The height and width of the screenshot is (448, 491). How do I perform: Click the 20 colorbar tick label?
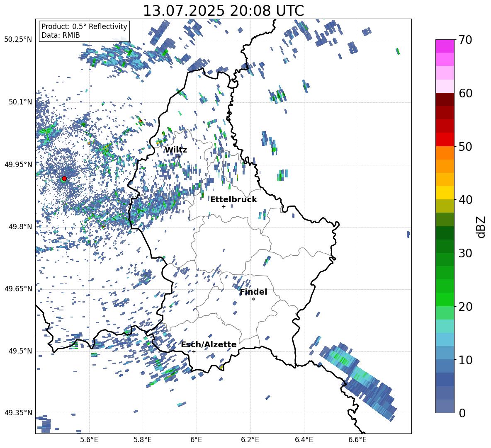(465, 307)
